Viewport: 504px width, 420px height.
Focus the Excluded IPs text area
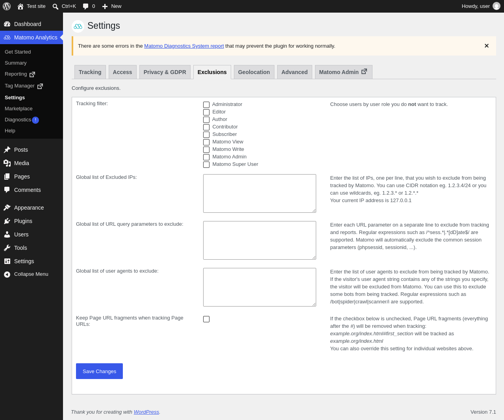[x=259, y=193]
